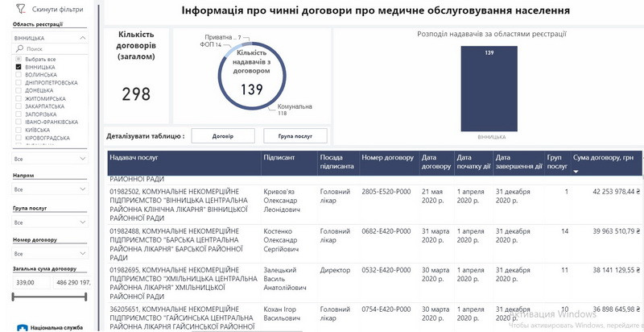The image size is (644, 332).
Task: Tick the ВОЛИНСЬКА checkbox
Action: tap(19, 75)
